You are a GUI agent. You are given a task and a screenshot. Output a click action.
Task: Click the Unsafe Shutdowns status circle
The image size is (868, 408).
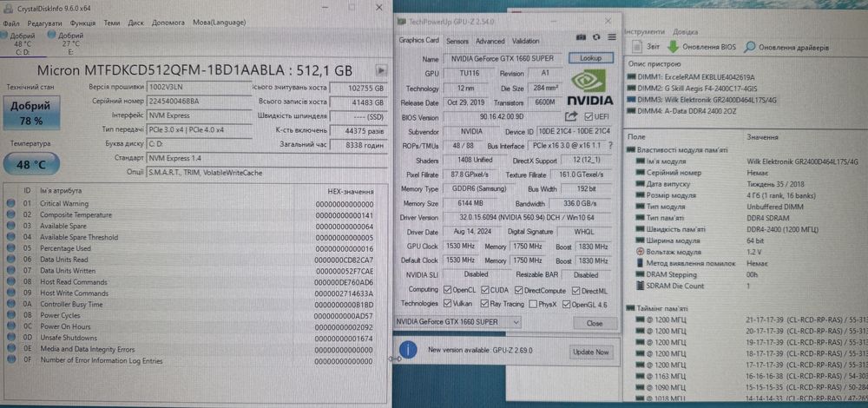pos(10,338)
